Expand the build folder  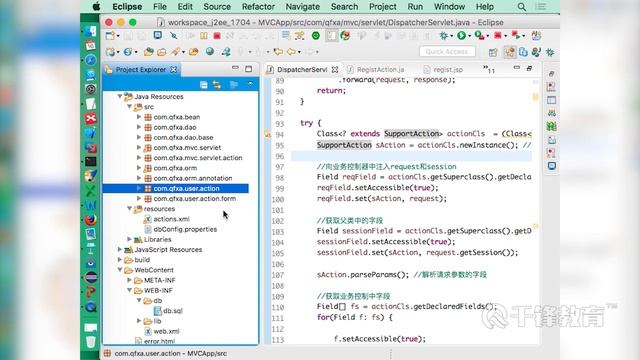click(120, 260)
